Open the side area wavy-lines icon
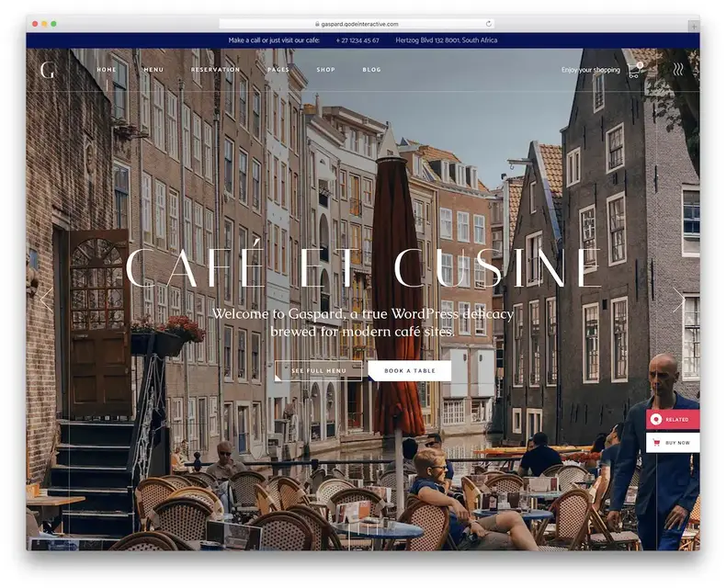 pyautogui.click(x=678, y=70)
